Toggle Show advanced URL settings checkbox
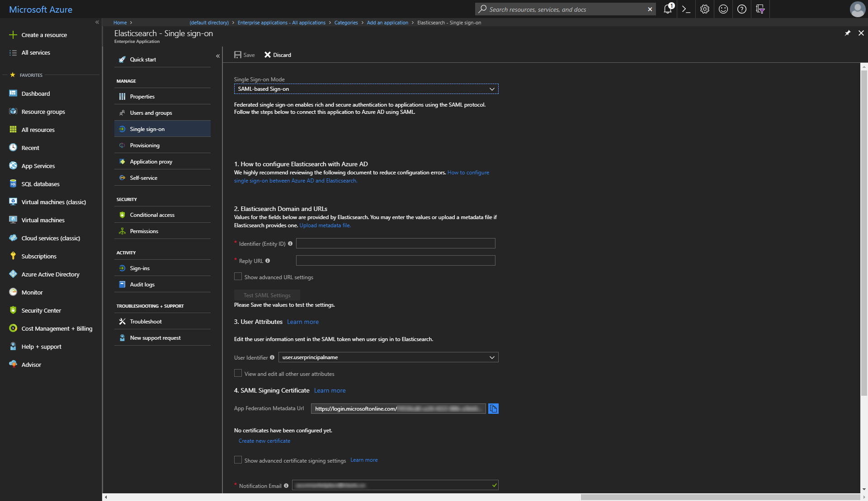This screenshot has width=868, height=501. pyautogui.click(x=237, y=276)
